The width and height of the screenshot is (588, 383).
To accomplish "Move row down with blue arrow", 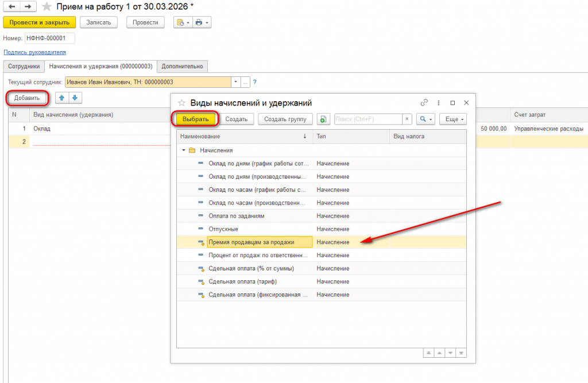I will tap(75, 98).
